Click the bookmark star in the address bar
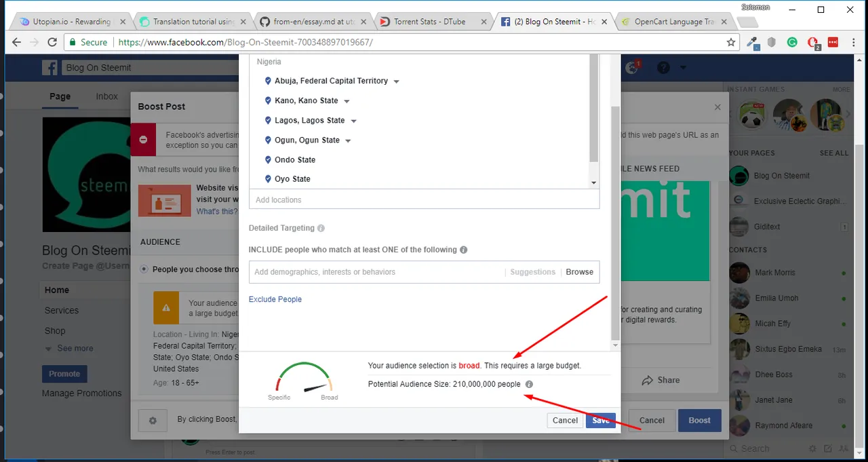868x462 pixels. pyautogui.click(x=731, y=42)
